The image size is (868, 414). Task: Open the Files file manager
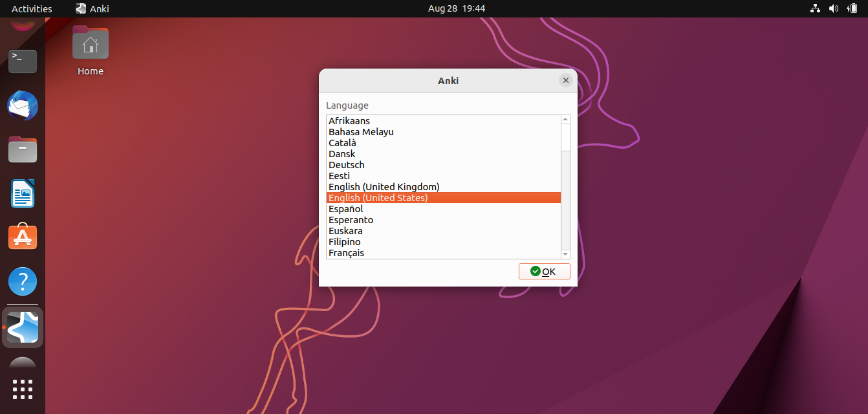coord(22,149)
